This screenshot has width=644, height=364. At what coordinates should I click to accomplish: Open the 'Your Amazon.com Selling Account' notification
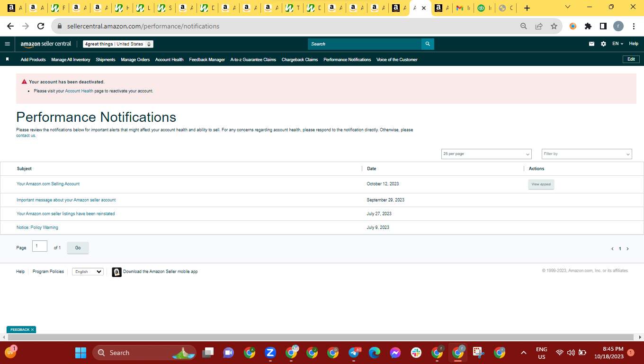coord(48,184)
